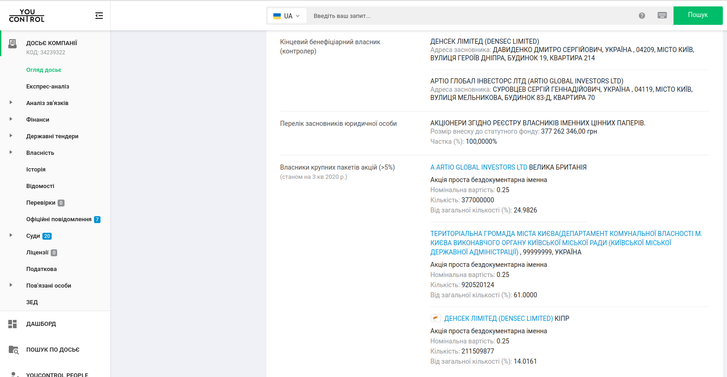This screenshot has width=727, height=377.
Task: Open Суди section in sidebar
Action: click(33, 236)
